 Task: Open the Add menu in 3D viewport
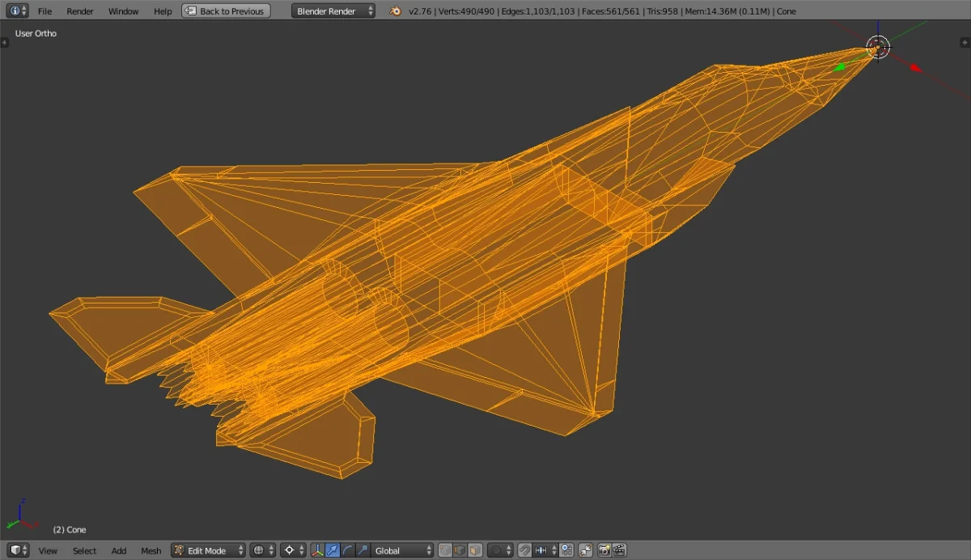tap(119, 551)
